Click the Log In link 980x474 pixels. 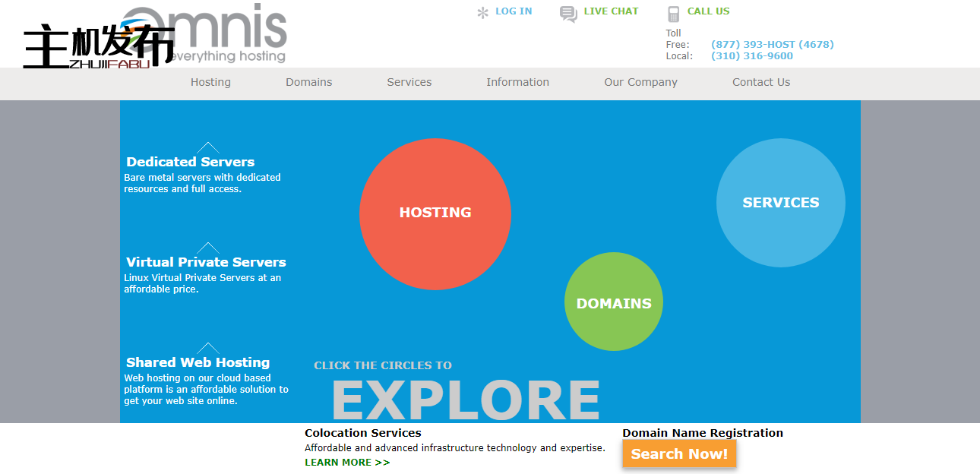tap(514, 11)
